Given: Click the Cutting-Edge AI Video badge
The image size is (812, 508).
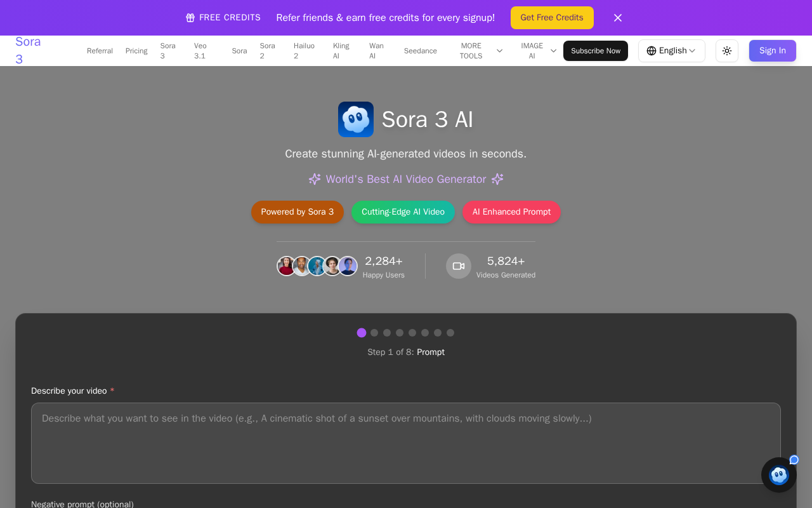Looking at the screenshot, I should 403,212.
